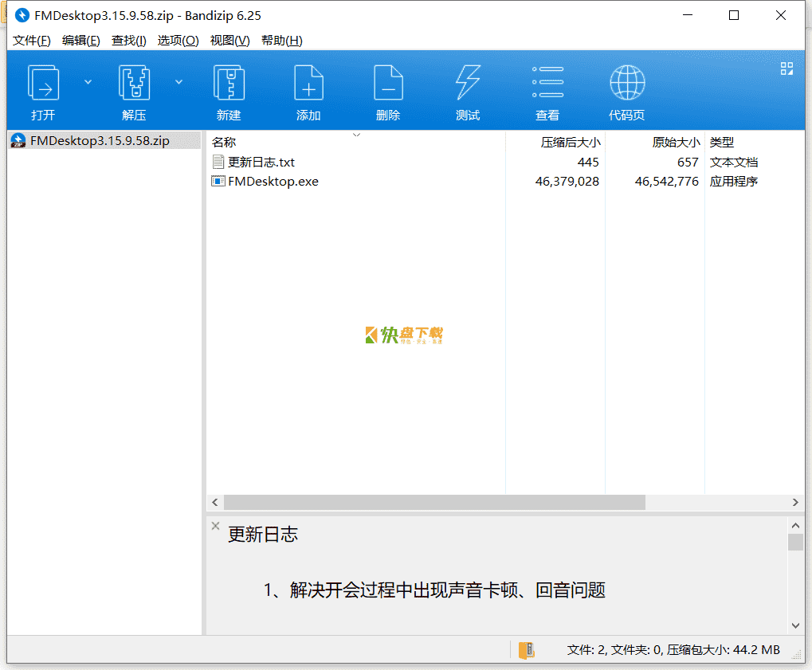Sort by the 压缩后大小 column header
The height and width of the screenshot is (670, 812).
tap(571, 142)
